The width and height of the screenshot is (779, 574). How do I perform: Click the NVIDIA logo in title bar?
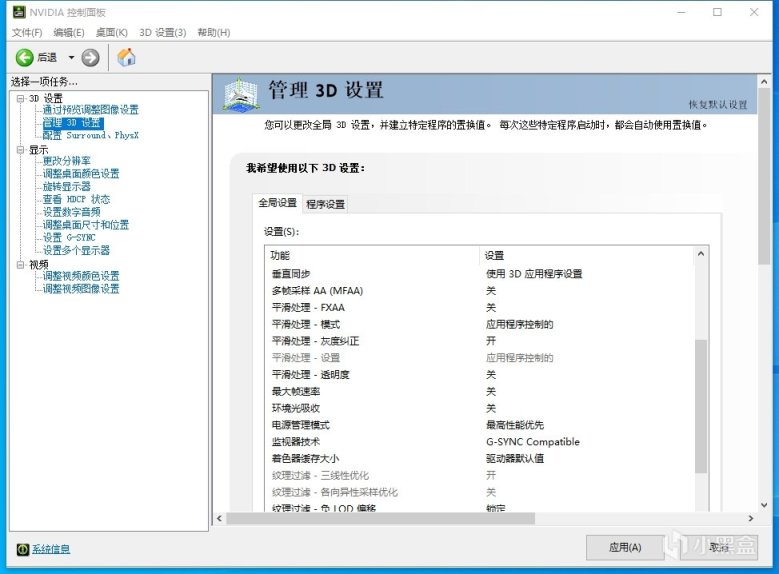pos(19,12)
